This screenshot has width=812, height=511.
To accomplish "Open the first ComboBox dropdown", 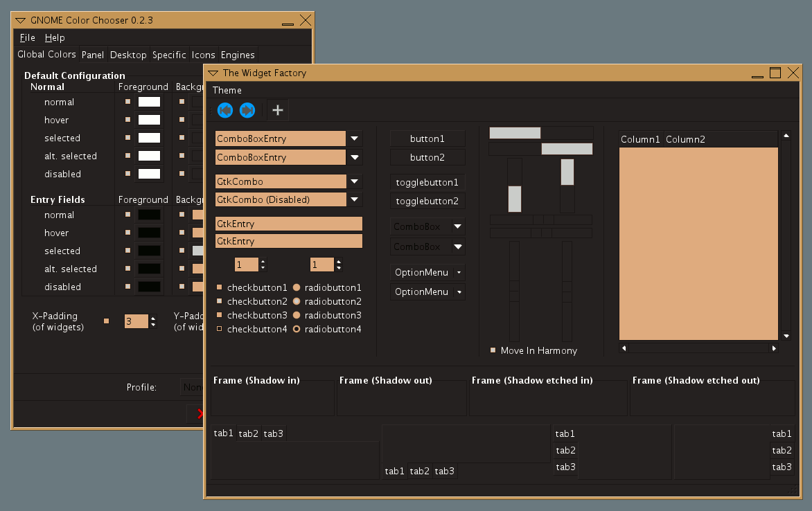I will pos(427,226).
